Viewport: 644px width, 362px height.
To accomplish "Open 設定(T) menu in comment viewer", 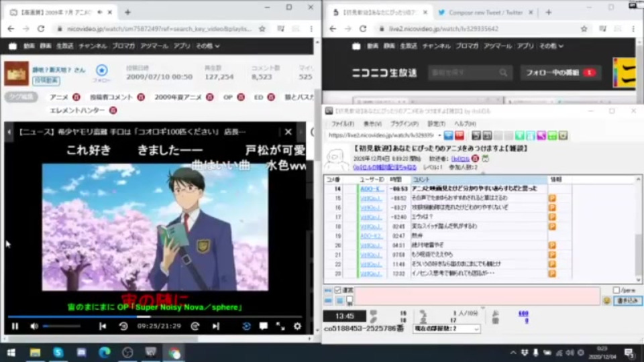I will tap(436, 123).
